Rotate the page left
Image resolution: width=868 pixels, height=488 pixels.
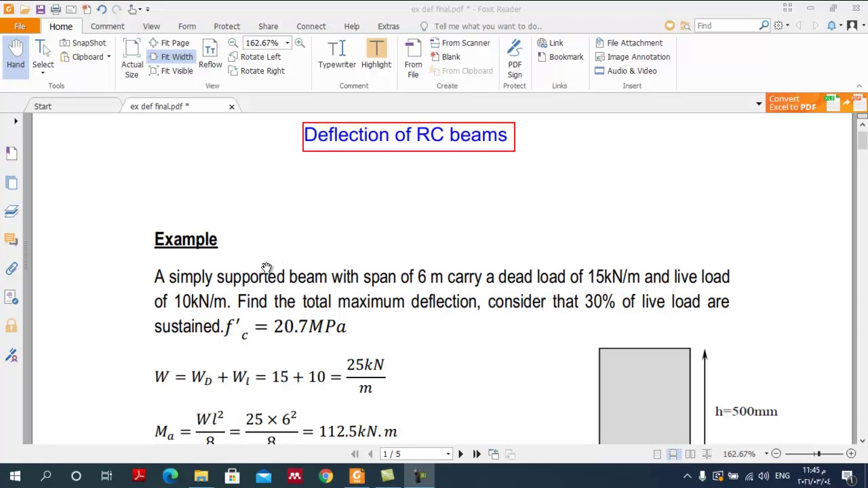pos(254,57)
